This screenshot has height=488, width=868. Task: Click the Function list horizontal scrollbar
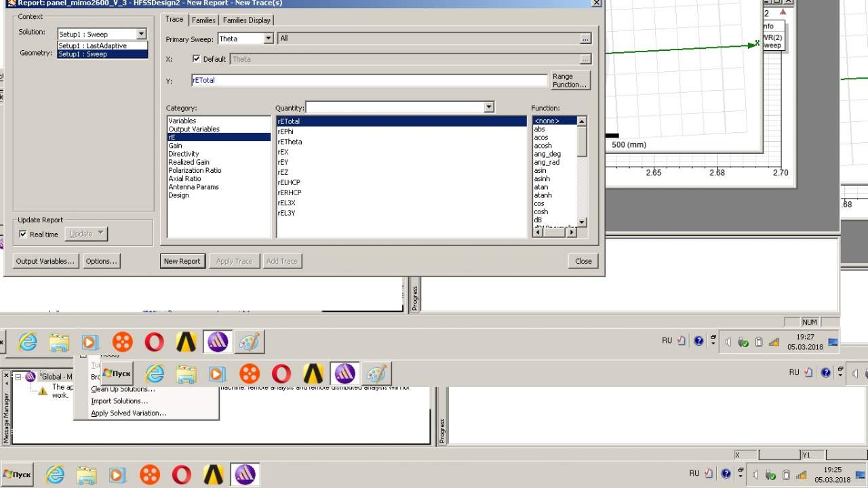(x=555, y=232)
